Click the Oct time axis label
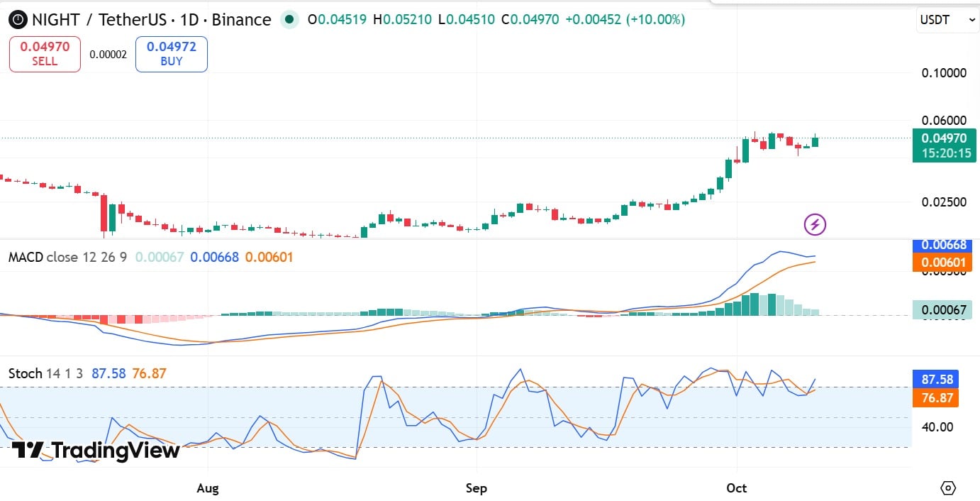 737,488
